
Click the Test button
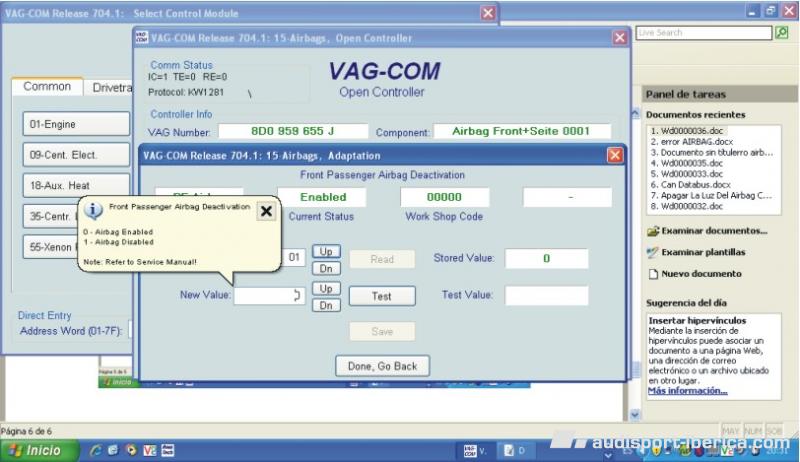pos(382,296)
